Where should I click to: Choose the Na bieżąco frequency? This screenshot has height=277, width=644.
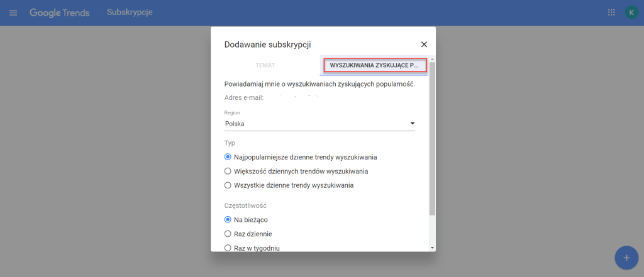click(246, 220)
